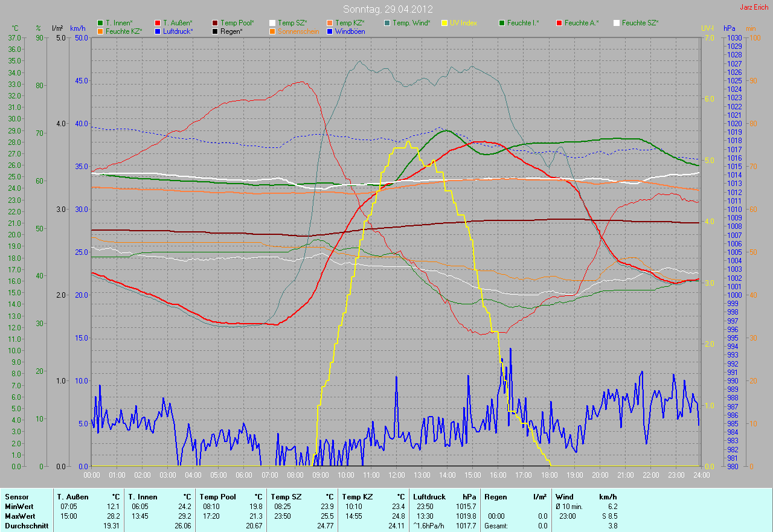The height and width of the screenshot is (532, 773).
Task: Select the Feuchte A. legend label
Action: 582,22
